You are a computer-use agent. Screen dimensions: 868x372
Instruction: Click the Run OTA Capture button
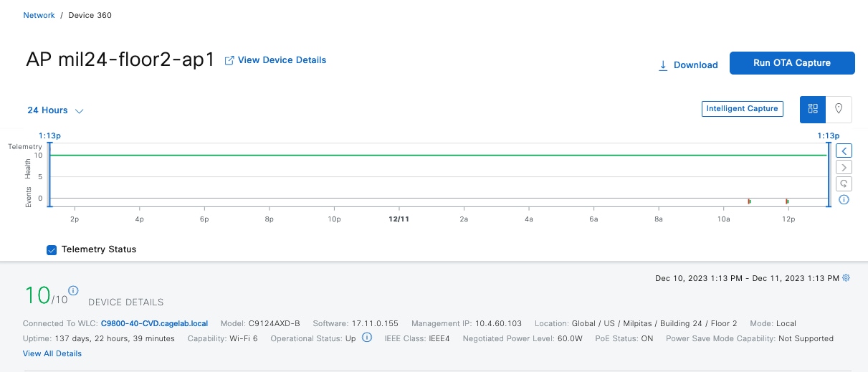point(791,63)
